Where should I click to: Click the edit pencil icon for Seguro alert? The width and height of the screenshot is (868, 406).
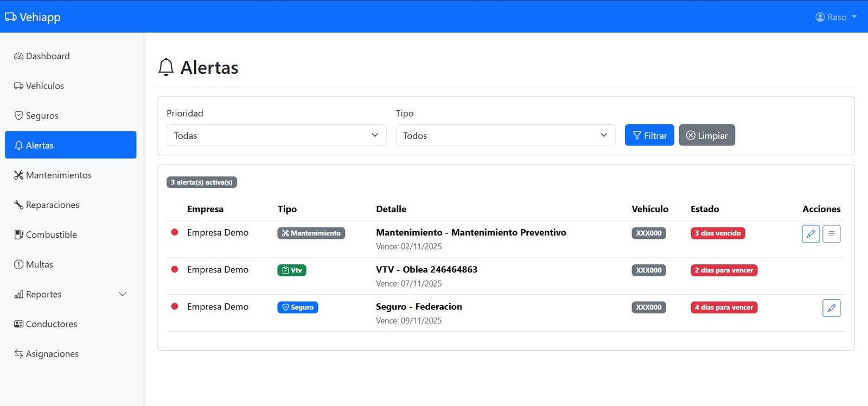[831, 308]
